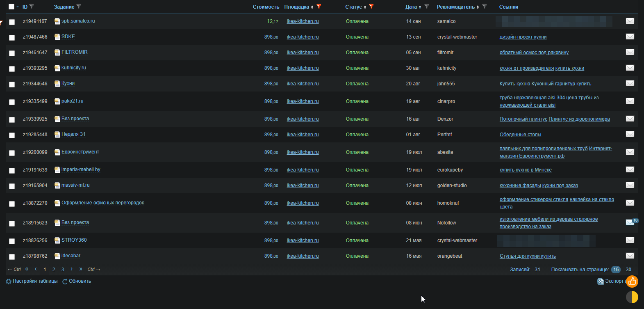This screenshot has height=309, width=644.
Task: Switch to page 3 of the table
Action: click(x=63, y=270)
